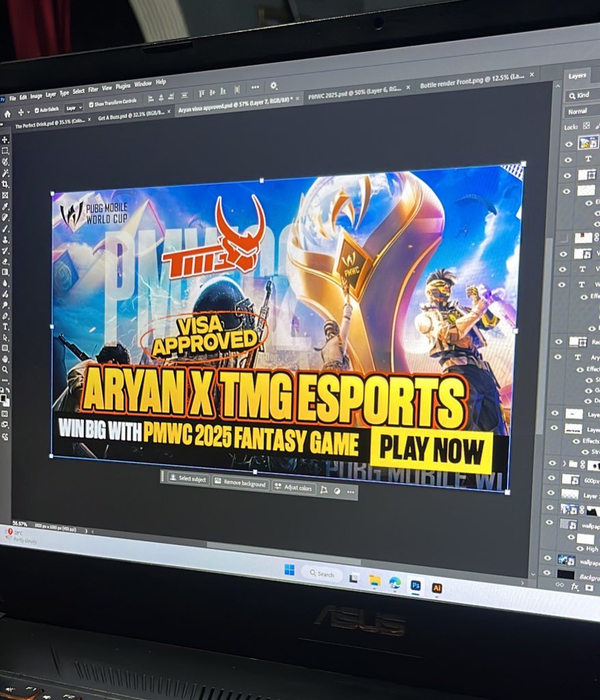Screen dimensions: 600x700
Task: Open the Image menu
Action: click(36, 96)
